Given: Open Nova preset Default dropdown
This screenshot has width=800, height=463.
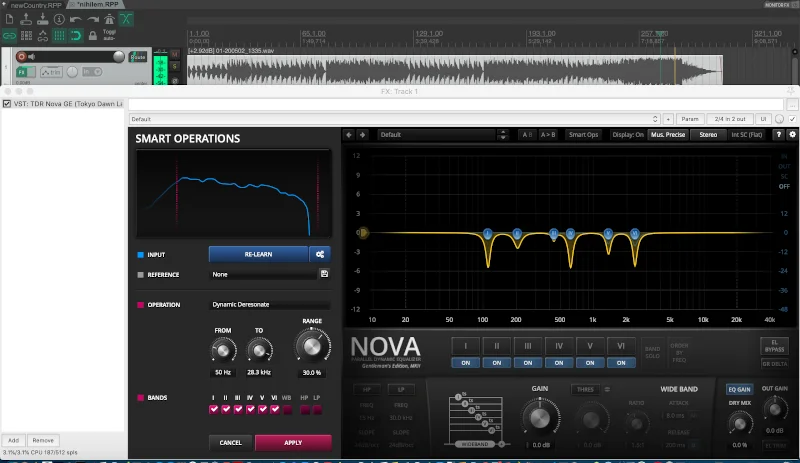Looking at the screenshot, I should coord(436,135).
